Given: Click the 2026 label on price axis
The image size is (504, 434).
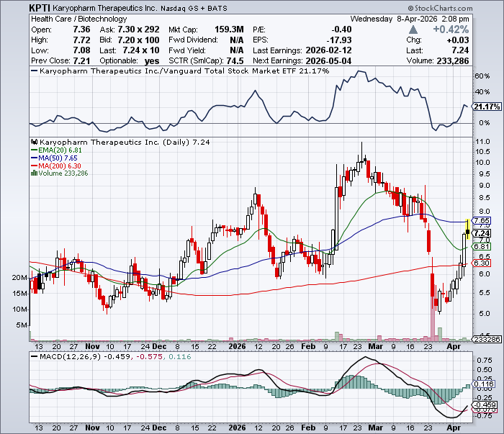Looking at the screenshot, I should click(x=237, y=347).
